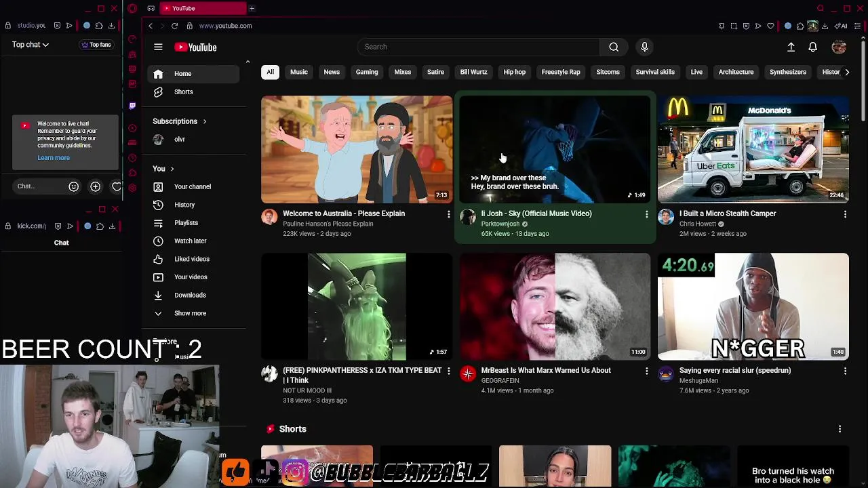Click the live chat message input

[x=38, y=186]
